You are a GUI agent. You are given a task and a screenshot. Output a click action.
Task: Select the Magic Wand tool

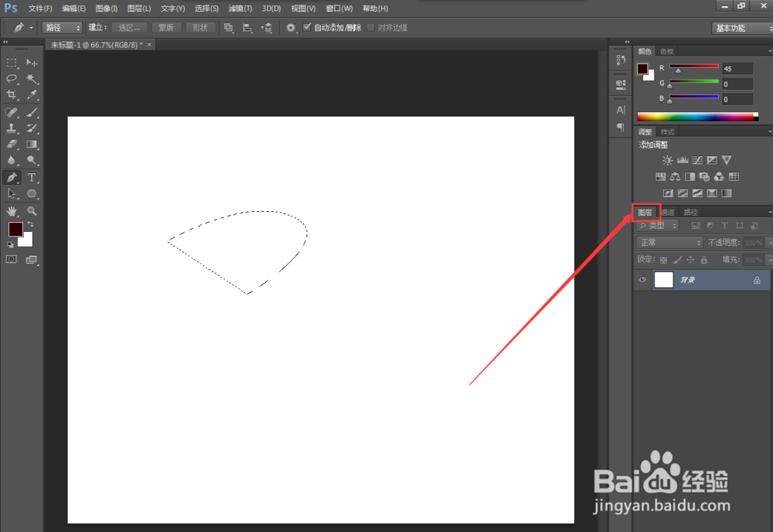(32, 79)
